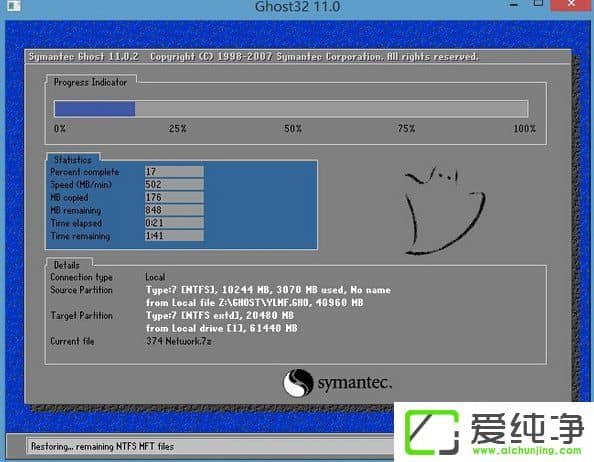
Task: Click the target Type:7 [NTFS extd] 20480 MB line
Action: [220, 316]
